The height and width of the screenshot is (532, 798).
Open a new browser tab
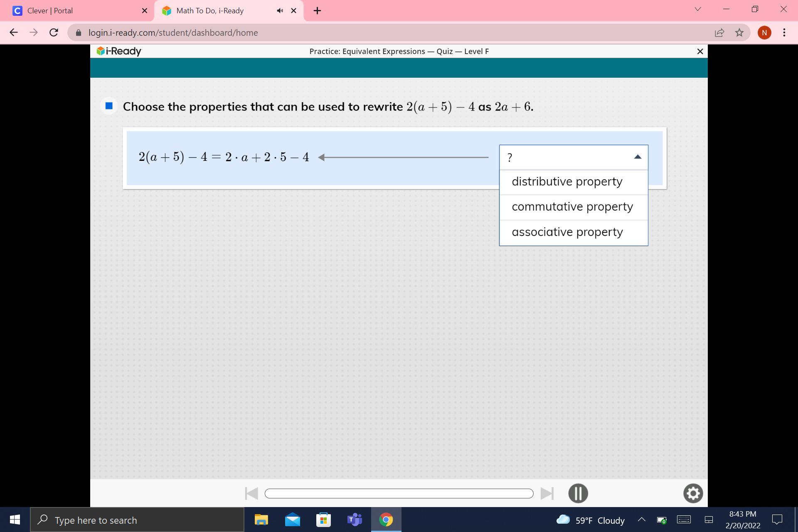click(x=317, y=10)
